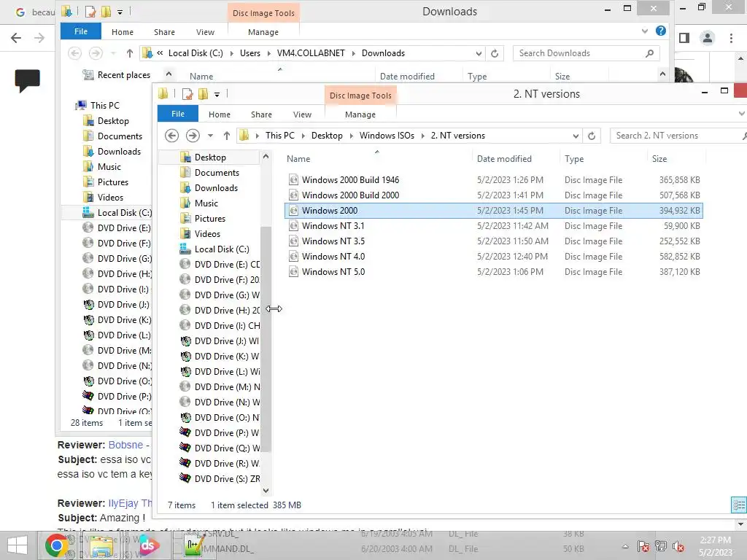
Task: Sort by Date modified in NT versions
Action: coord(504,158)
